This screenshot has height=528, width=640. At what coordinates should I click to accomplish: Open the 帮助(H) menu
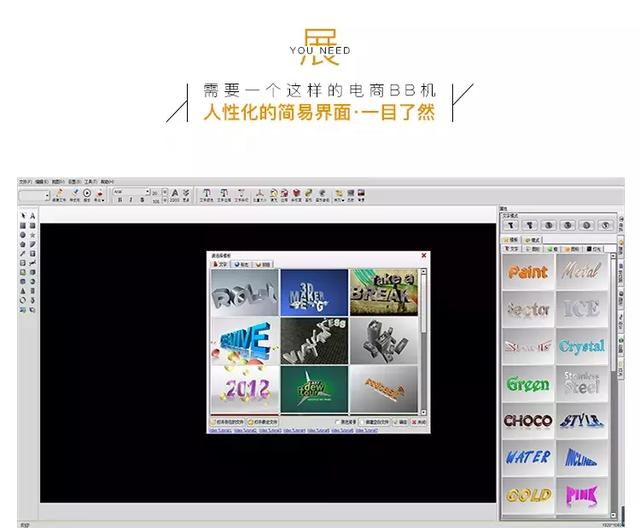(107, 182)
